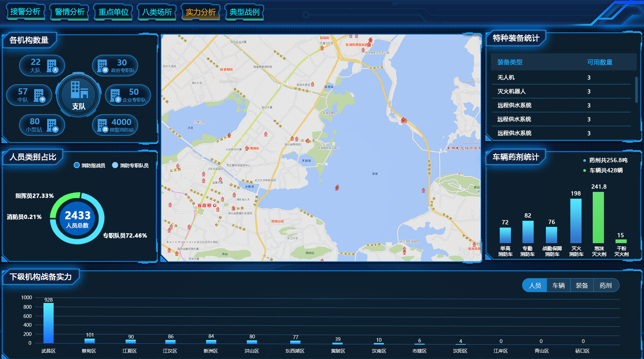
Task: Click the 汉阳区 label on chart axis
Action: tap(460, 351)
